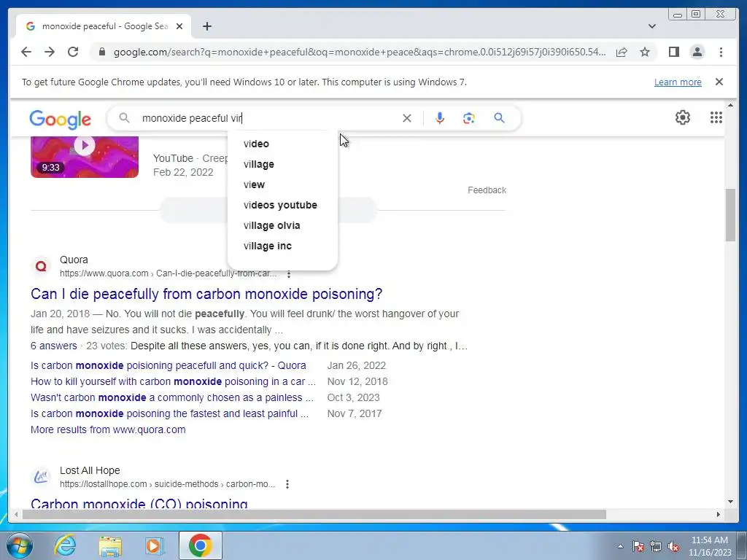This screenshot has width=747, height=560.
Task: Click the vertical scrollbar thumb
Action: tap(730, 215)
